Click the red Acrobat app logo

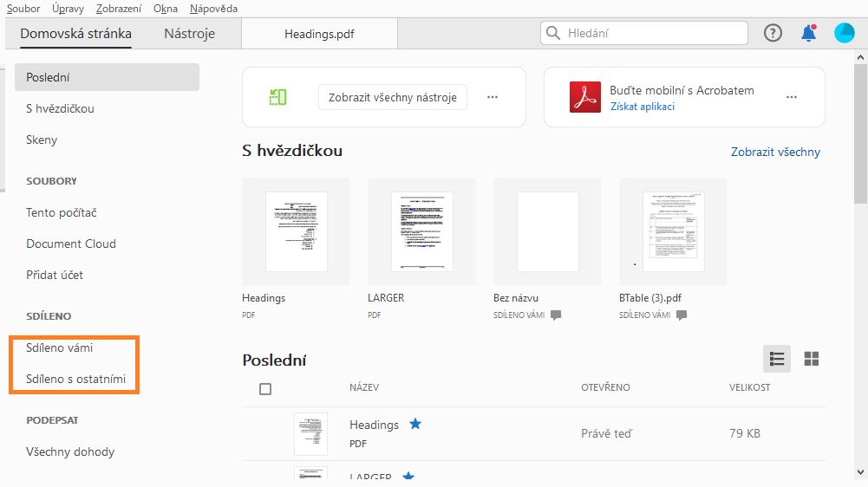tap(585, 97)
